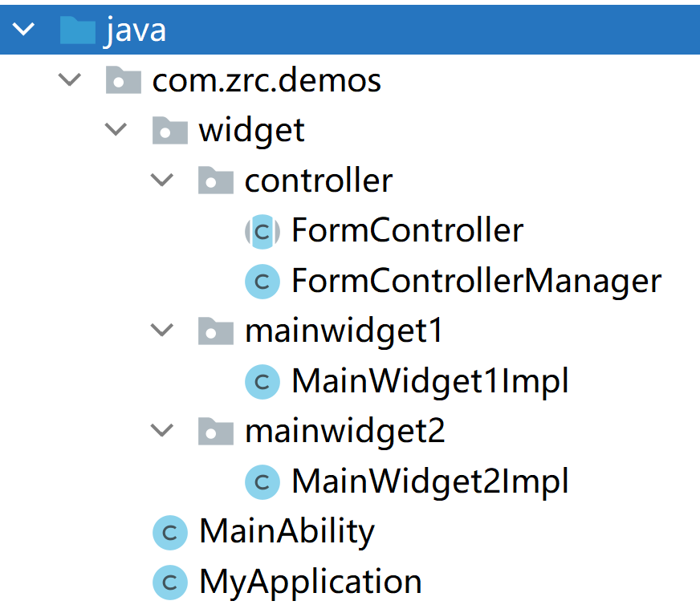Image resolution: width=700 pixels, height=605 pixels.
Task: Click the com.zrc.demos package icon
Action: pyautogui.click(x=124, y=80)
